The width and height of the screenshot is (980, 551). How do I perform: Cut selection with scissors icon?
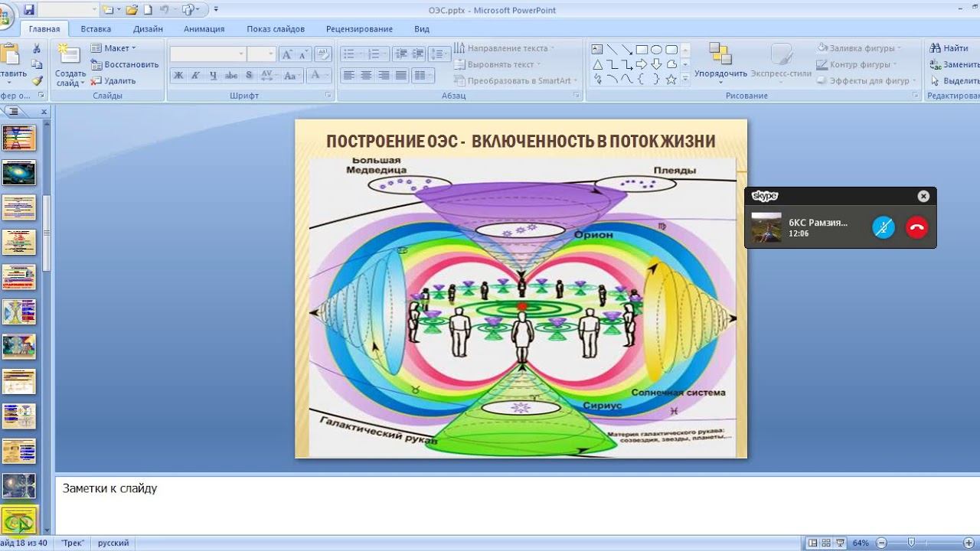tap(37, 48)
